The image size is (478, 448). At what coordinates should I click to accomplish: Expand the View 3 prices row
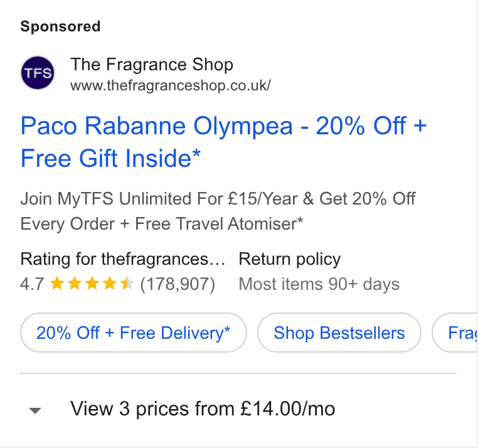tap(238, 408)
